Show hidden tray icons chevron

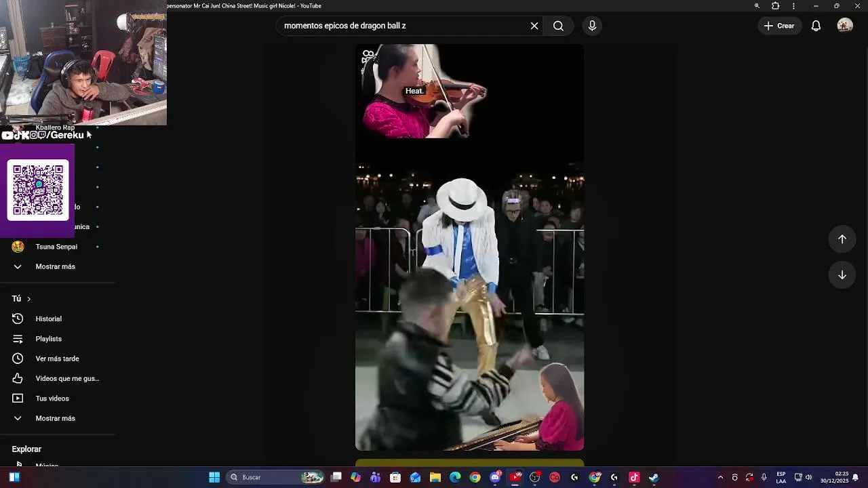coord(720,477)
